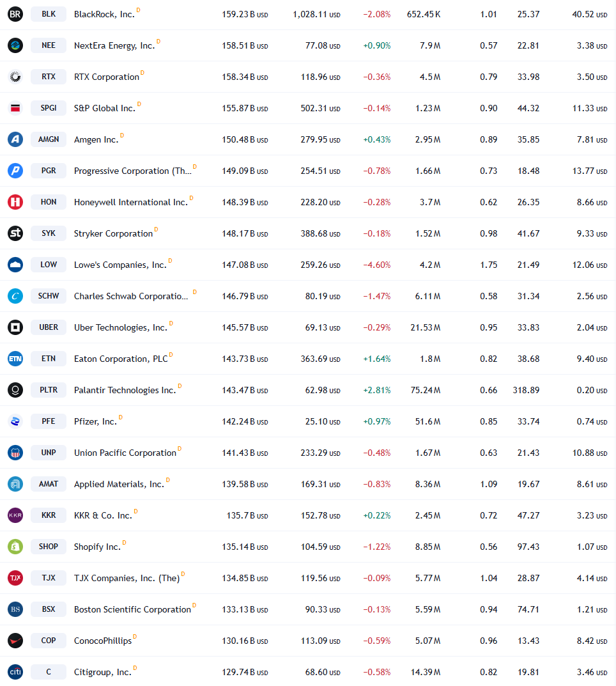The image size is (616, 686).
Task: Click Amgen change +0.43%
Action: point(377,139)
